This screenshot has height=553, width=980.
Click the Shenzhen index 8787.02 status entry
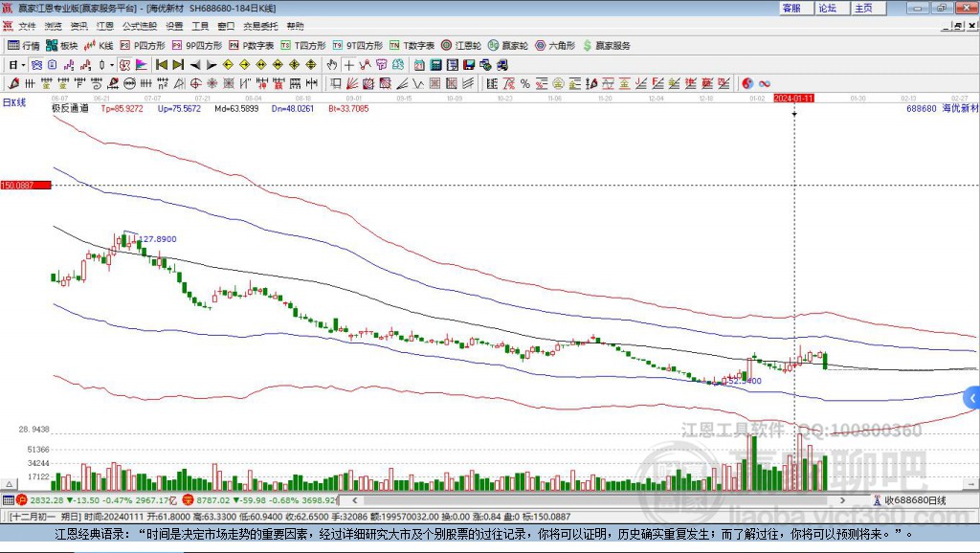(x=260, y=499)
